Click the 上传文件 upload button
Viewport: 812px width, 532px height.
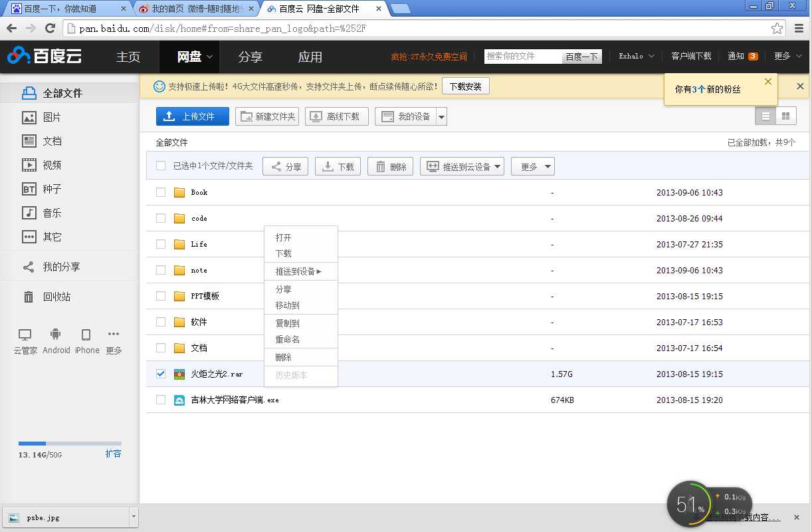coord(192,116)
